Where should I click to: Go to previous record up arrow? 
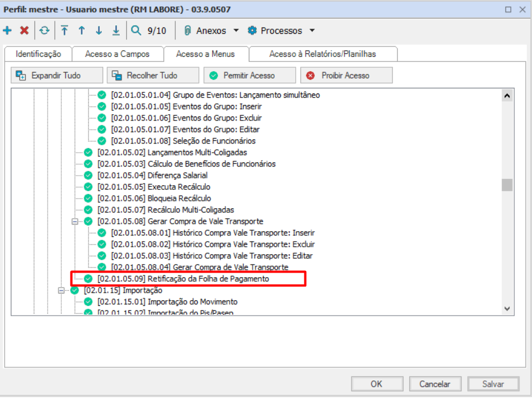(81, 30)
